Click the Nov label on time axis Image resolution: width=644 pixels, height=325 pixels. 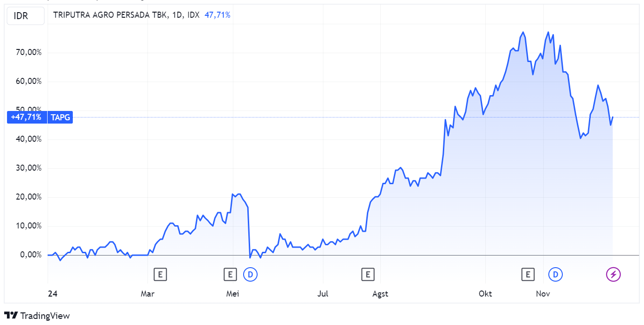click(x=543, y=294)
